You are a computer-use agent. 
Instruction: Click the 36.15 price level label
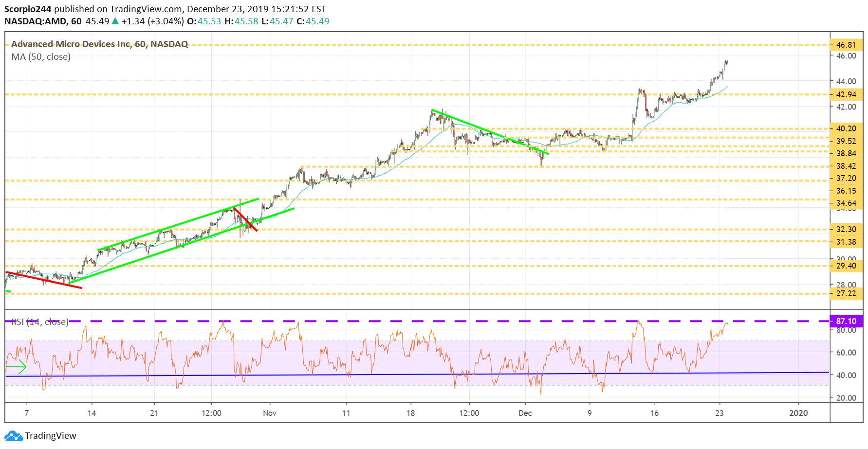coord(846,191)
